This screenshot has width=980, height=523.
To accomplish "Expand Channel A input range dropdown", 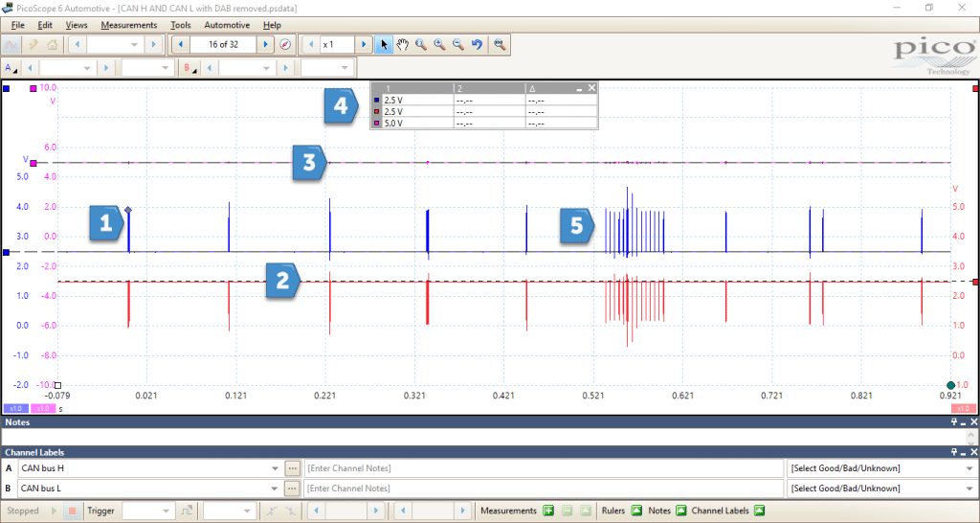I will tap(87, 68).
